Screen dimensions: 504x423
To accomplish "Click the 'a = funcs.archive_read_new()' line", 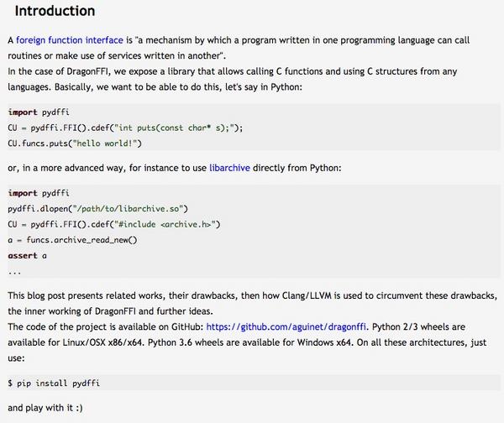I will coord(72,240).
